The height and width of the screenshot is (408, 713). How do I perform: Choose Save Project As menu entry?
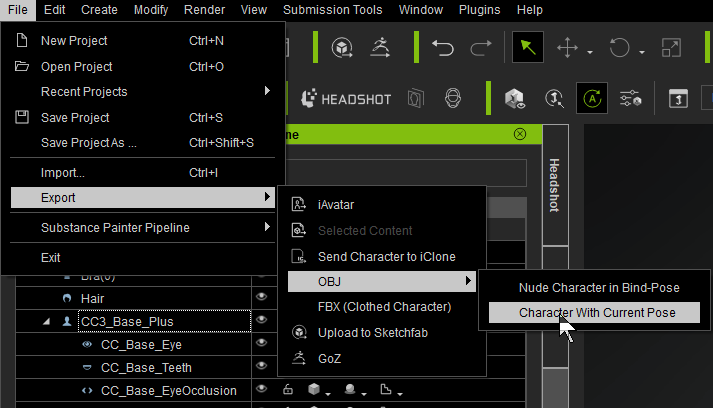[x=142, y=142]
